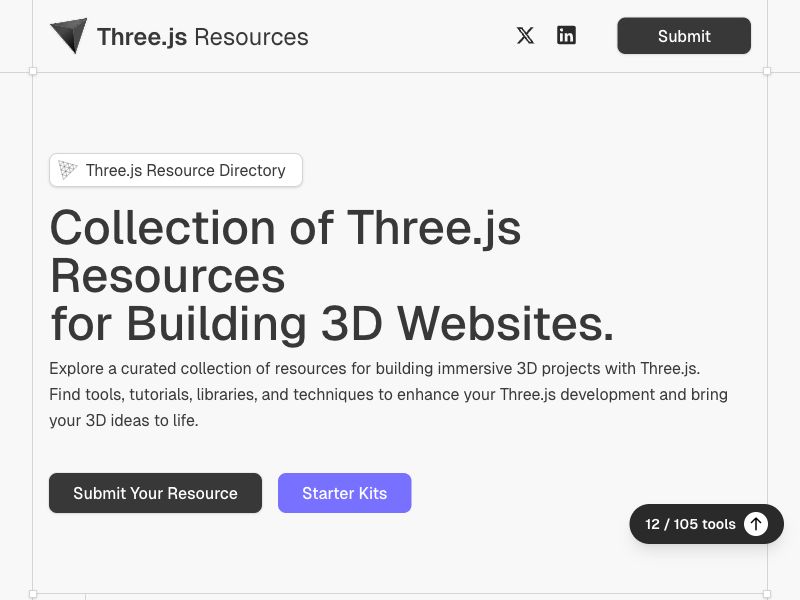Click the Three.js Resources site title
Viewport: 800px width, 600px height.
(x=203, y=37)
